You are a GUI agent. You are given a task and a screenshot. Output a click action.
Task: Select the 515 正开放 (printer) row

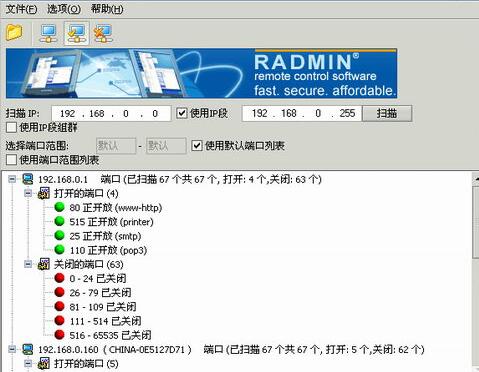111,222
